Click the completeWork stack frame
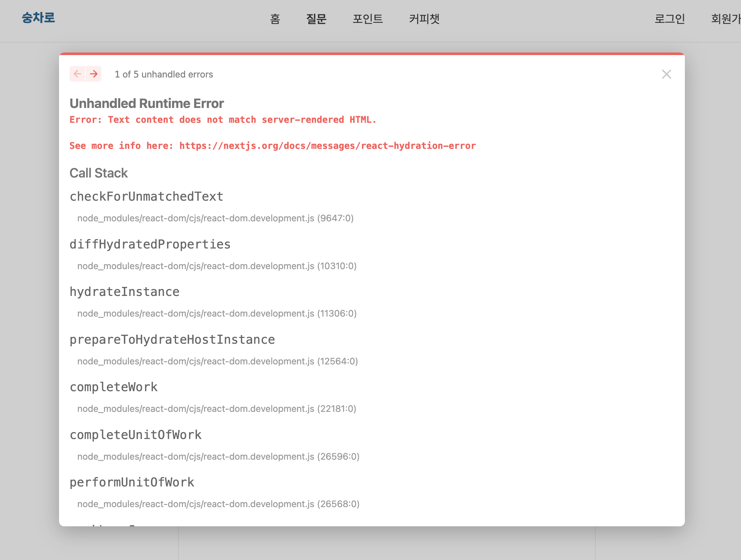Screen dimensions: 741x560 click(x=114, y=387)
